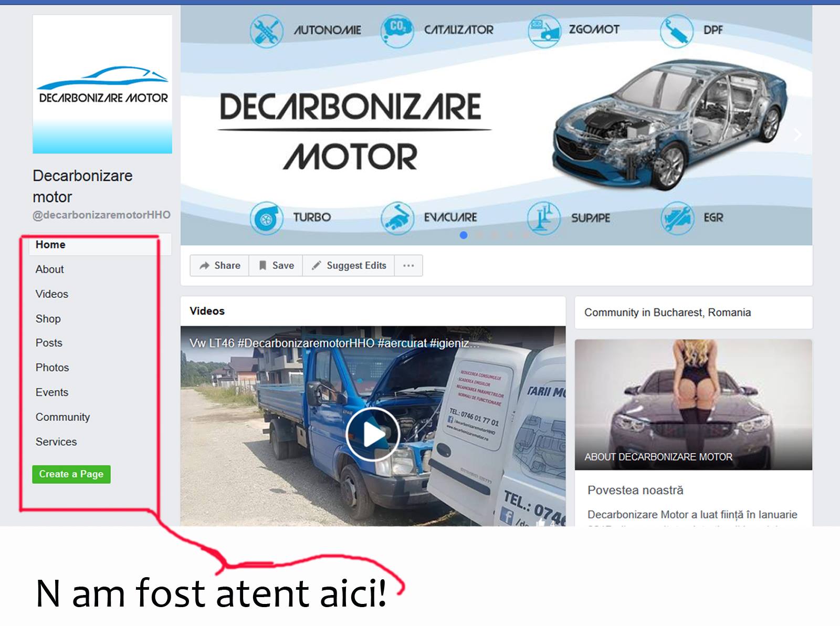
Task: Go to the Videos section in sidebar
Action: [x=51, y=294]
